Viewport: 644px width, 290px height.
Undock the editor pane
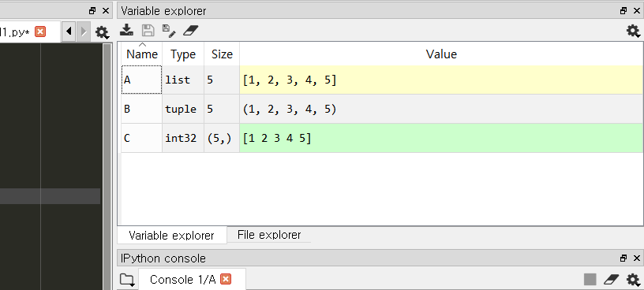tap(92, 11)
